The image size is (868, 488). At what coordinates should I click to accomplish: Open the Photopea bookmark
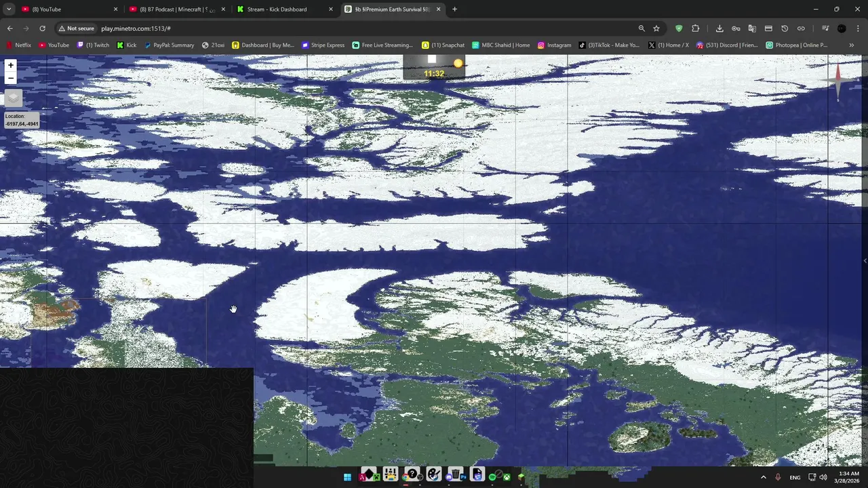pos(797,45)
